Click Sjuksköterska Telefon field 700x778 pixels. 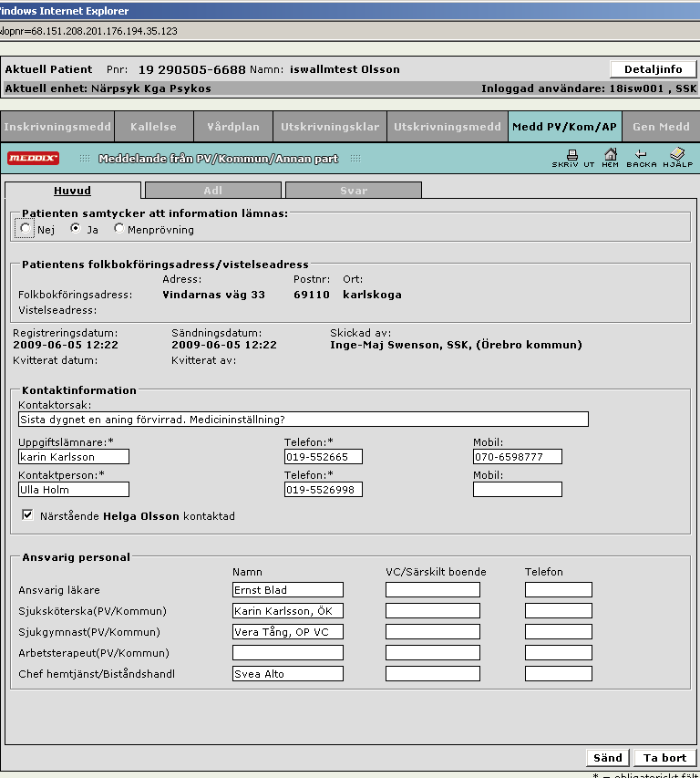[559, 611]
